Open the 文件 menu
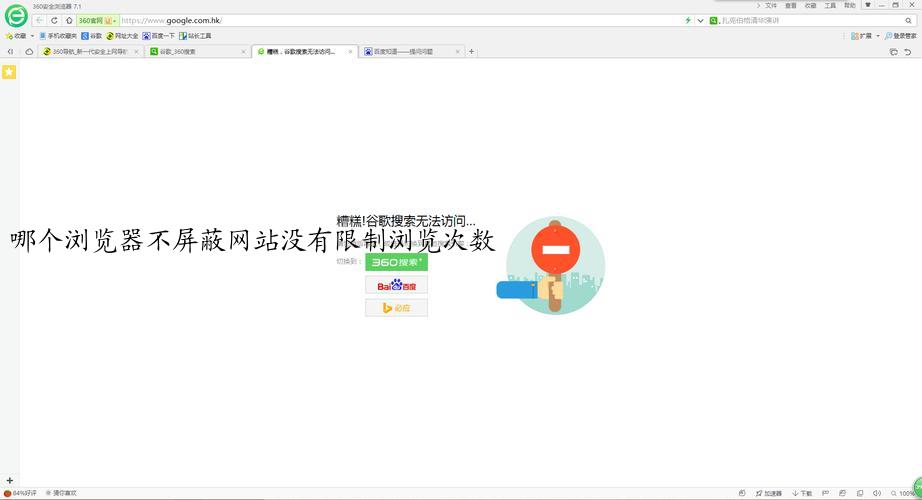The width and height of the screenshot is (922, 500). pyautogui.click(x=771, y=5)
